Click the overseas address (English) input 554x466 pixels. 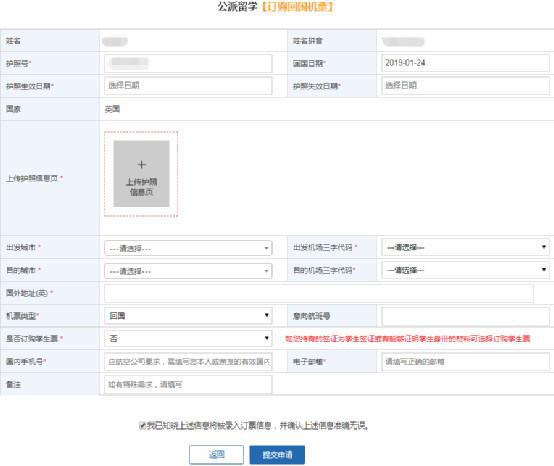point(319,293)
